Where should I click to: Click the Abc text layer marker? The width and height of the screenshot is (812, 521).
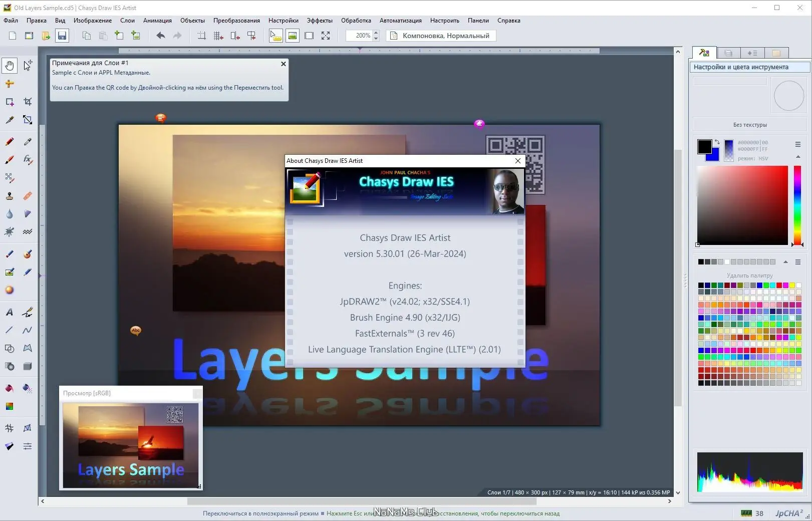coord(136,330)
